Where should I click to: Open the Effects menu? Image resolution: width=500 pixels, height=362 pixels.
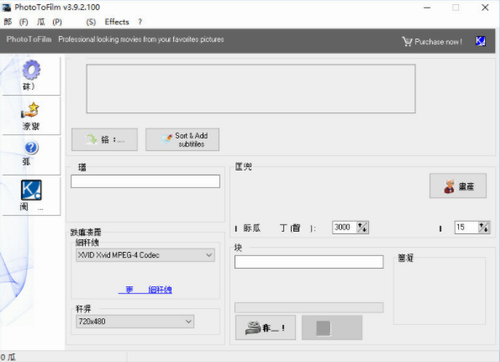pos(117,22)
